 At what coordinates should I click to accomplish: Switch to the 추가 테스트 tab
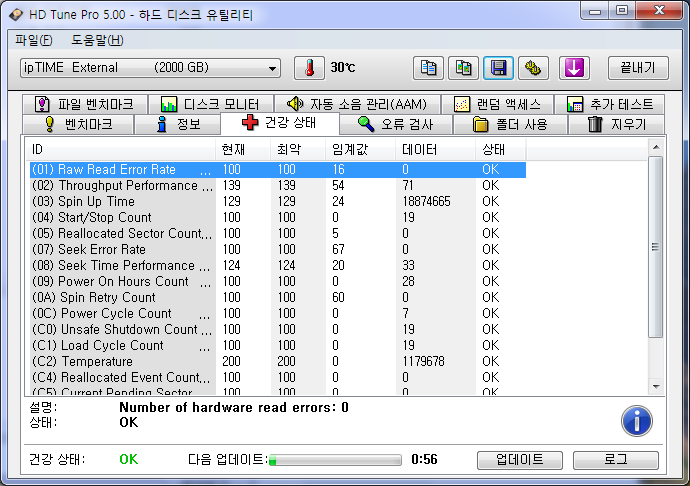click(x=609, y=104)
